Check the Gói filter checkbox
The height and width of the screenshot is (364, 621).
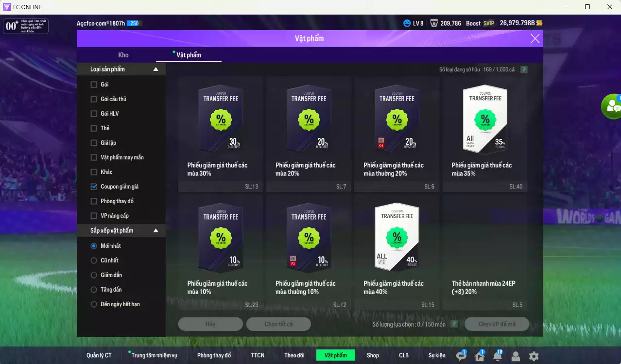(x=94, y=85)
